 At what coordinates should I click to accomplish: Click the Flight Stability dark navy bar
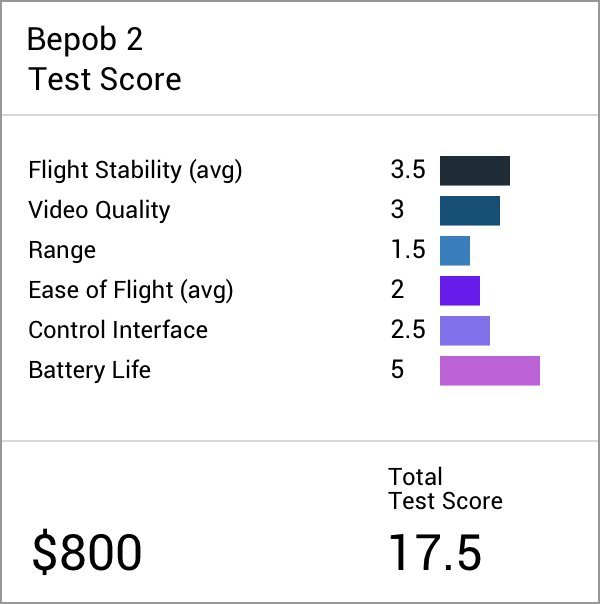tap(475, 170)
